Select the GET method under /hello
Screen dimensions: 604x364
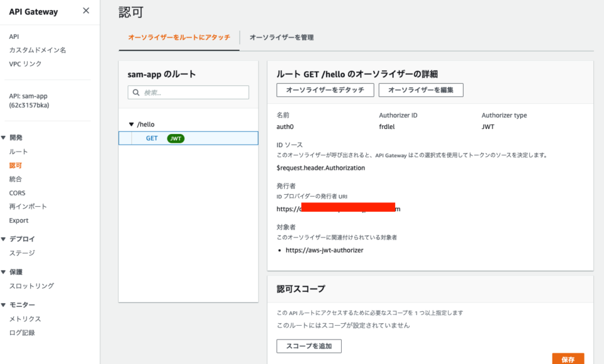tap(151, 138)
